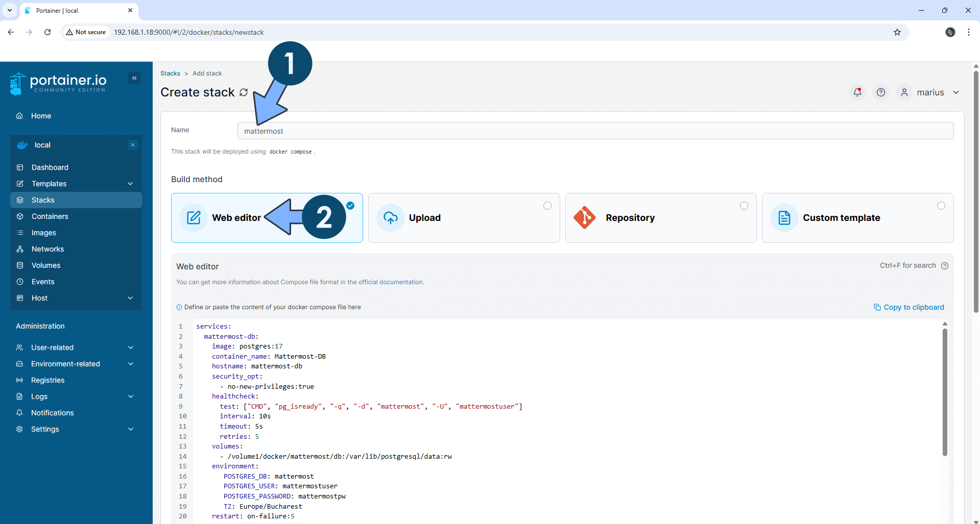Select the Web editor build method
Viewport: 980px width, 524px height.
pyautogui.click(x=267, y=218)
